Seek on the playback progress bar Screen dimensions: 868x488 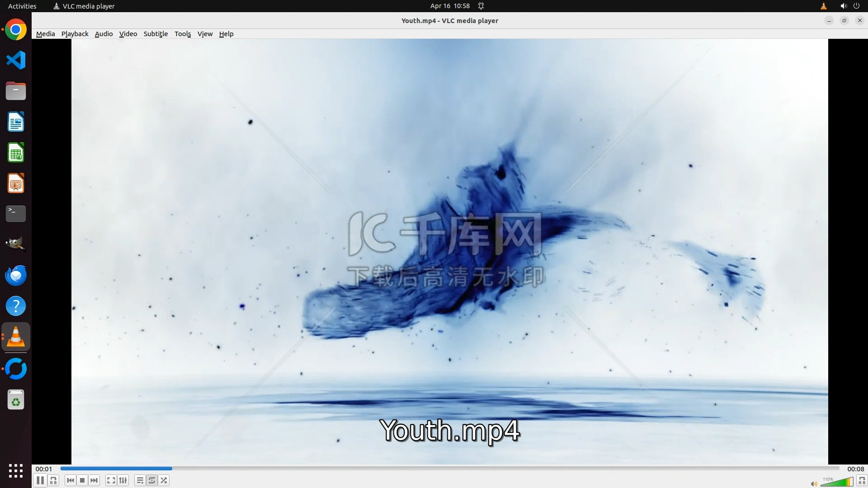(450, 469)
